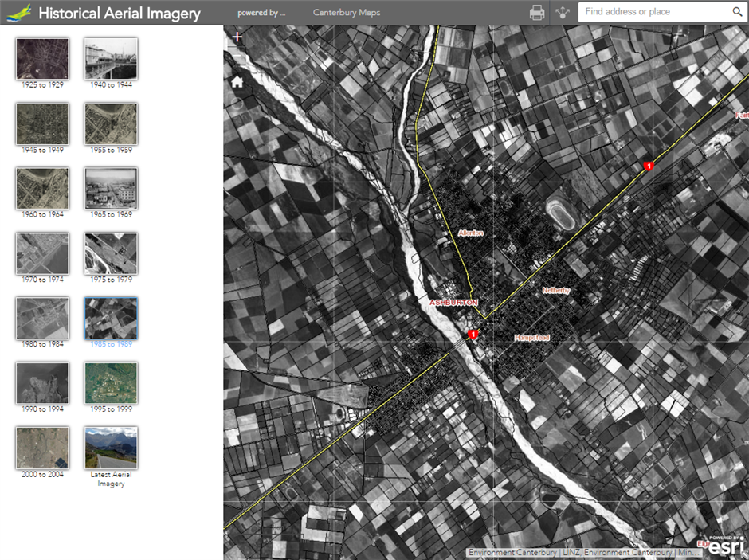
Task: Select the 1945 to 1949 imagery thumbnail
Action: (42, 123)
